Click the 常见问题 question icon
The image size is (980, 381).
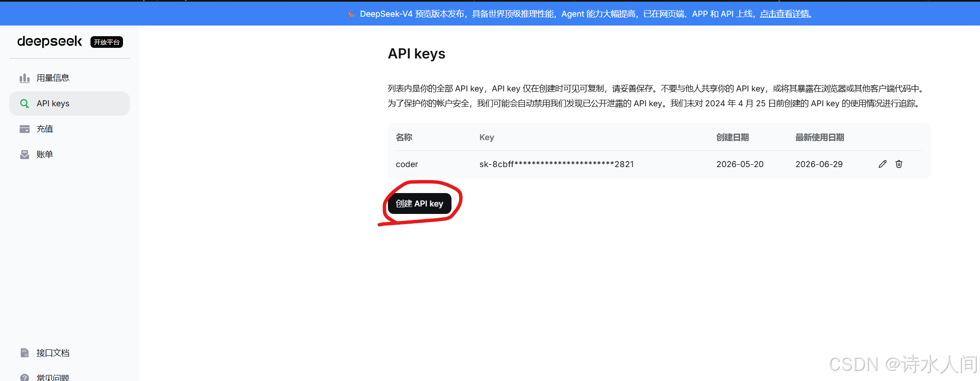tap(25, 378)
